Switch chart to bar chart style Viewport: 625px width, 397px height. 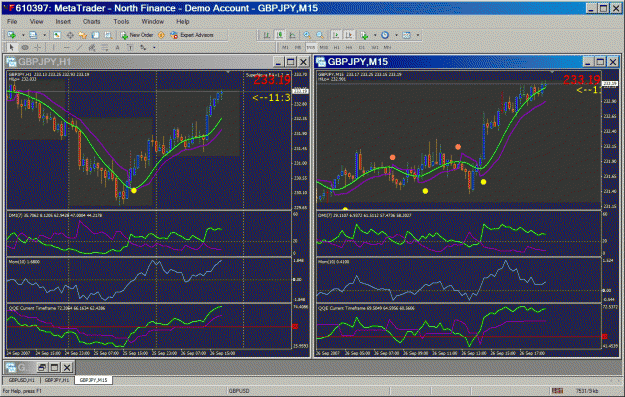click(x=267, y=35)
